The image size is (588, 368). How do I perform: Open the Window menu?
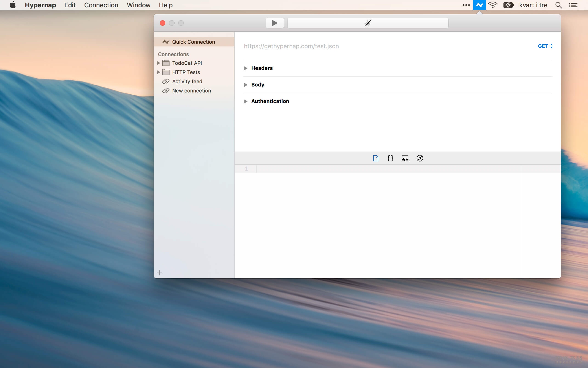pyautogui.click(x=139, y=5)
